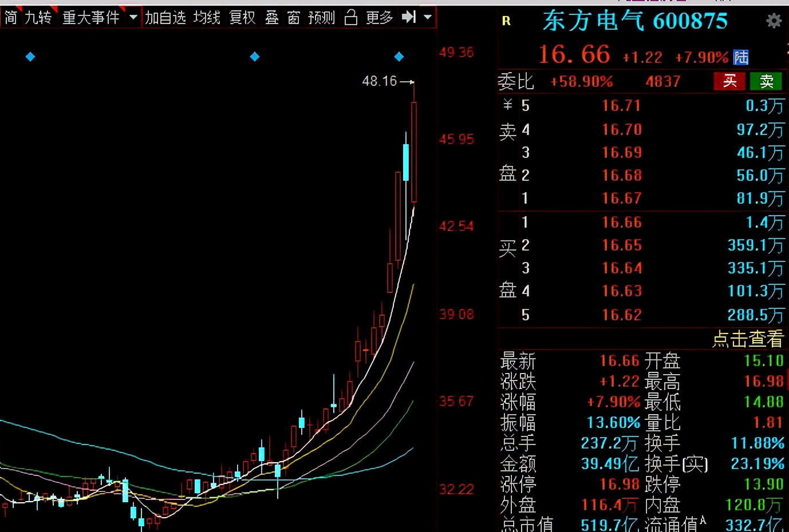Click the stock title 东方电气 600875
The image size is (789, 532).
pyautogui.click(x=636, y=21)
